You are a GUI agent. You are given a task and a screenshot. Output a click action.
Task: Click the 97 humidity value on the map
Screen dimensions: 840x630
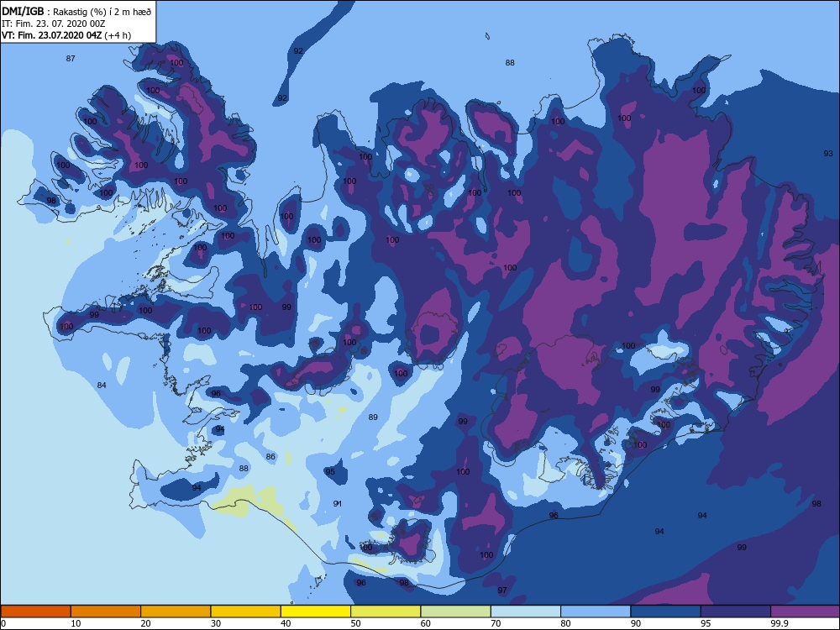tap(502, 591)
